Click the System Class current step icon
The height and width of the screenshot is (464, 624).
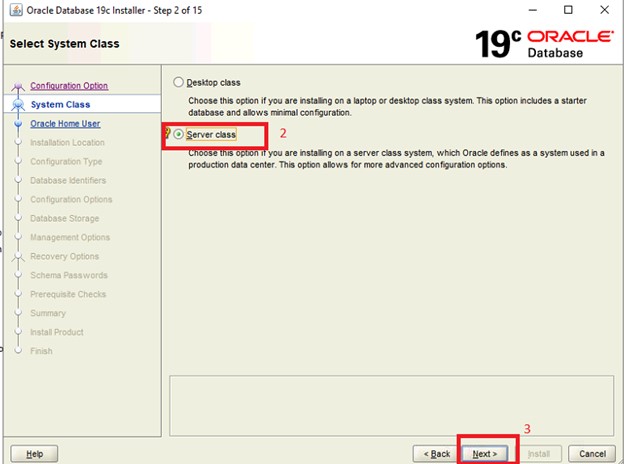17,104
